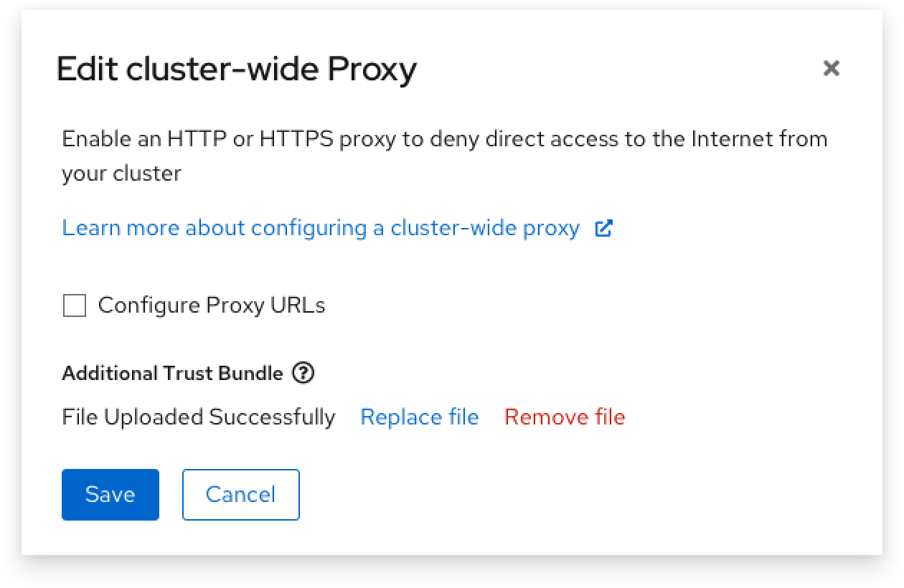Tick the empty box before Configure Proxy URLs
The height and width of the screenshot is (588, 904).
75,305
